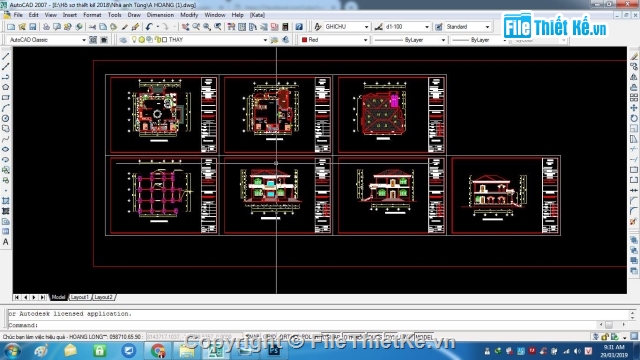
Task: Click the command line horizontal scrollbar
Action: click(x=612, y=324)
